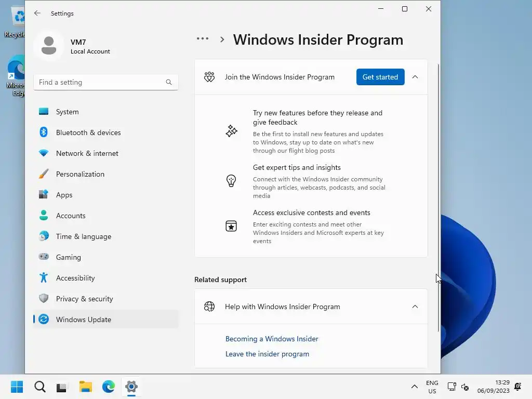Image resolution: width=532 pixels, height=399 pixels.
Task: Click the Settings gear icon in taskbar
Action: coord(131,387)
